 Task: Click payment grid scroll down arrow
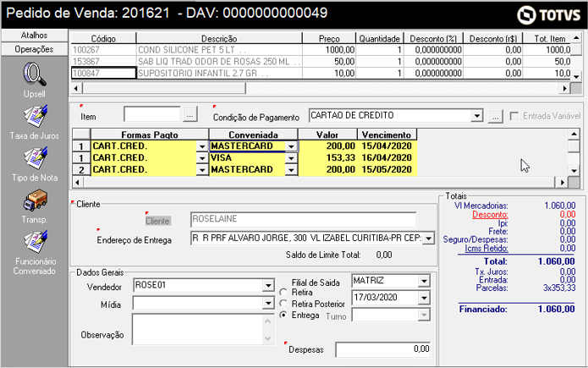click(574, 171)
